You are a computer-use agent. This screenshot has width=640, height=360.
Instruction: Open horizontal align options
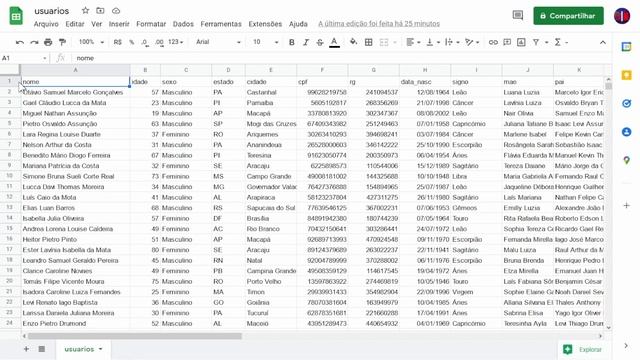(x=413, y=42)
